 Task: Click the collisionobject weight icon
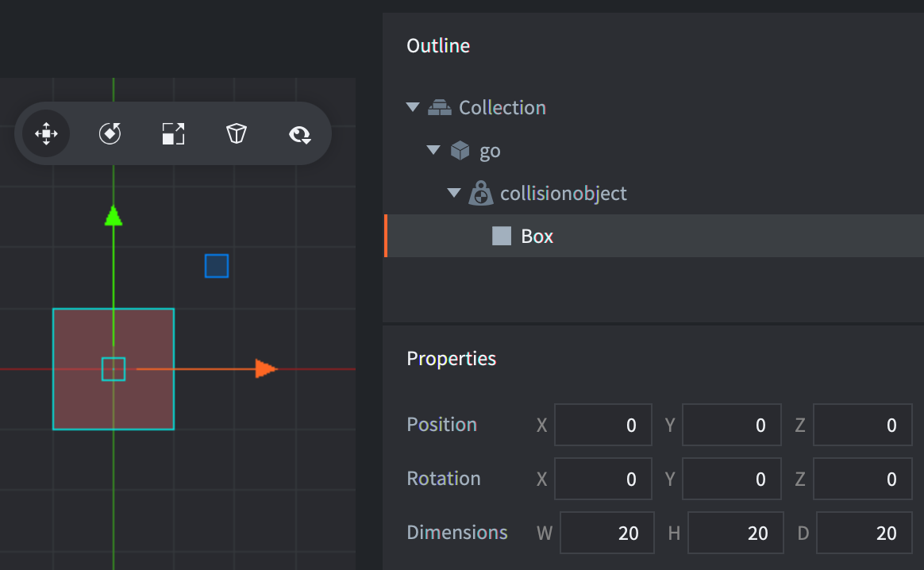tap(480, 193)
